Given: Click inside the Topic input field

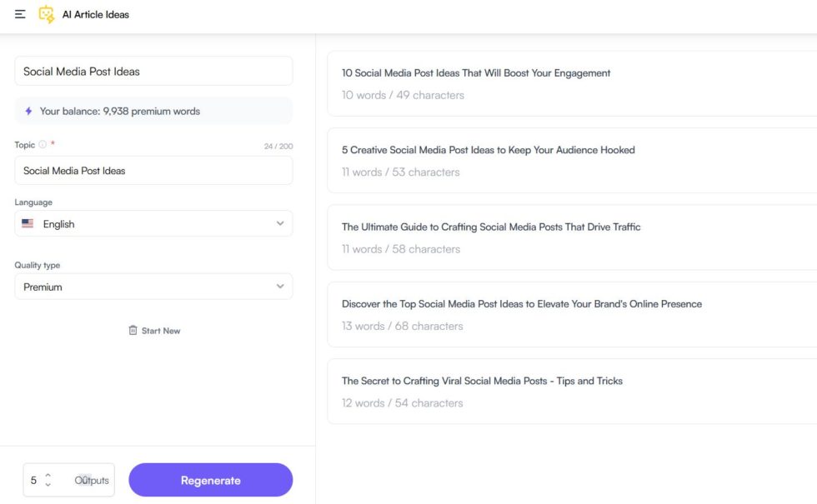Looking at the screenshot, I should click(x=153, y=170).
